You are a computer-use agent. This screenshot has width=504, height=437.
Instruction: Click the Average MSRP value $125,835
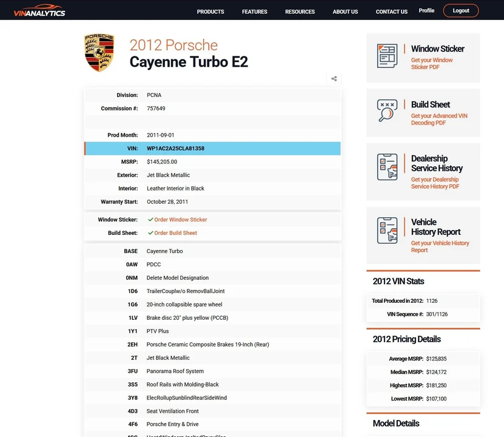pyautogui.click(x=436, y=359)
